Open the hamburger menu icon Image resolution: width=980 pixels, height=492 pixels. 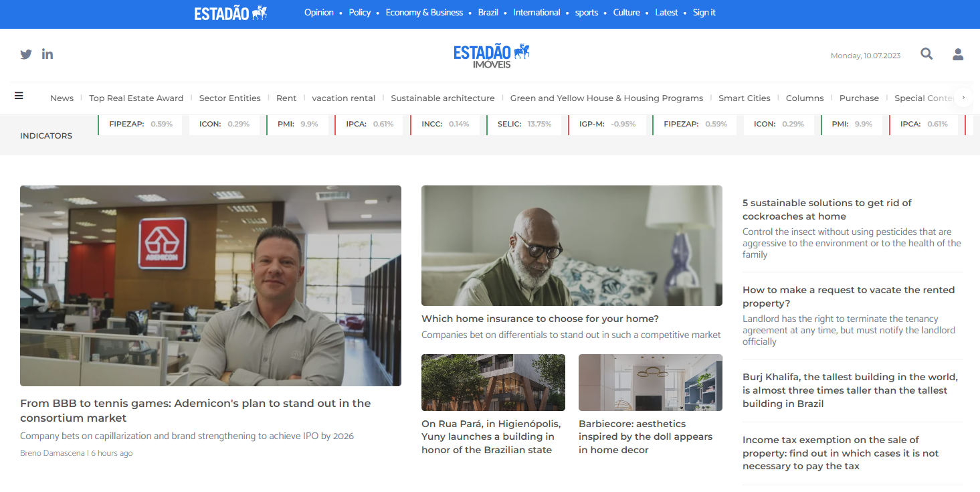(x=19, y=96)
